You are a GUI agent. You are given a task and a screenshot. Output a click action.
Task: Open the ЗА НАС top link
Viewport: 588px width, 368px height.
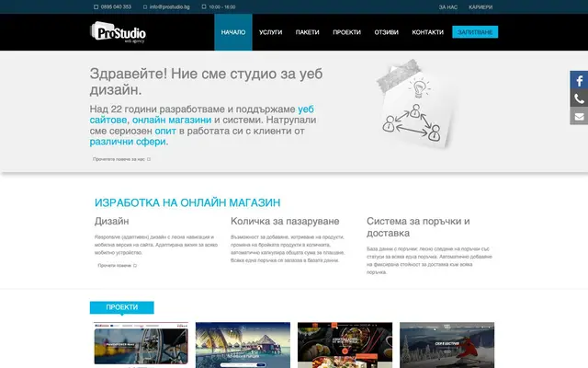tap(448, 7)
